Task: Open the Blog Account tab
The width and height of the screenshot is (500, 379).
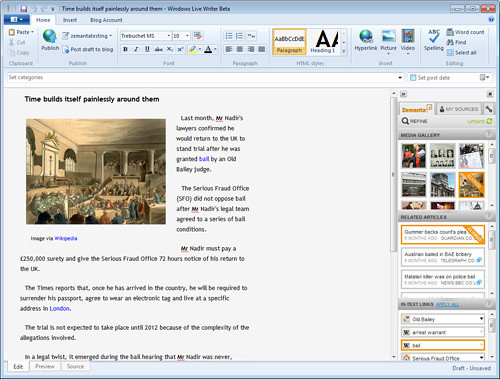Action: point(106,20)
